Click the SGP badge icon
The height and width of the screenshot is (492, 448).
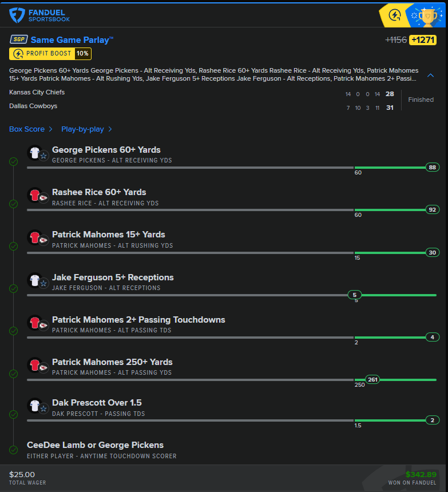coord(19,39)
